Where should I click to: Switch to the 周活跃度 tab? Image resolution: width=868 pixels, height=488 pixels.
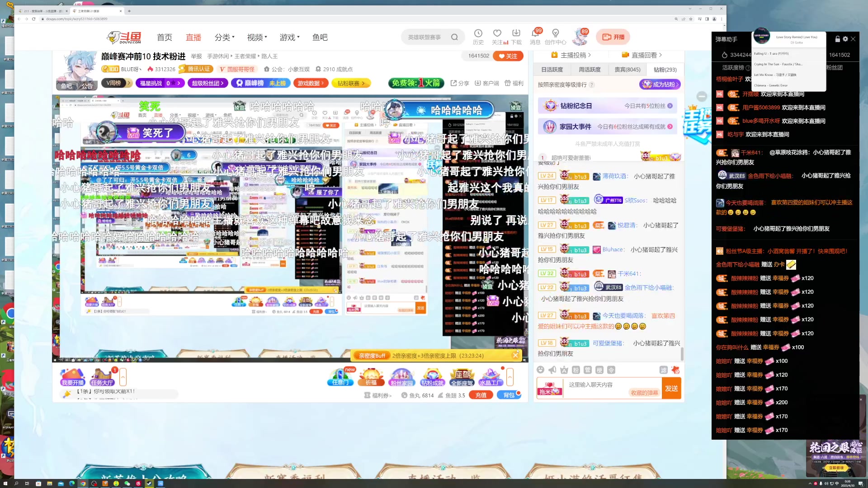(590, 70)
